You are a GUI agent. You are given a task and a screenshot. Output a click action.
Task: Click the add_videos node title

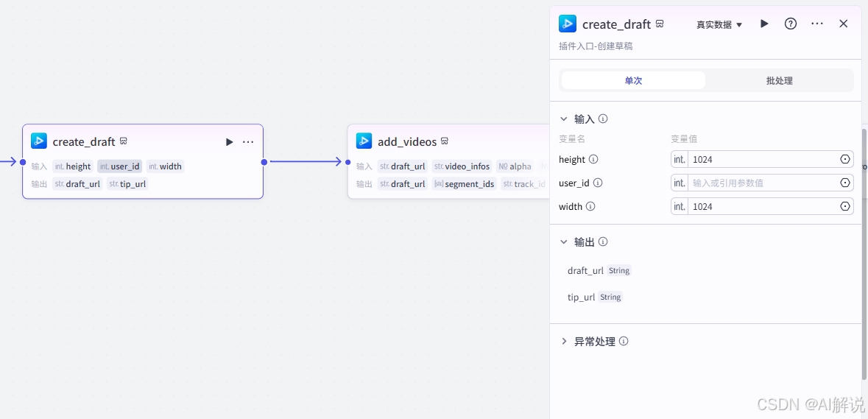click(x=407, y=141)
